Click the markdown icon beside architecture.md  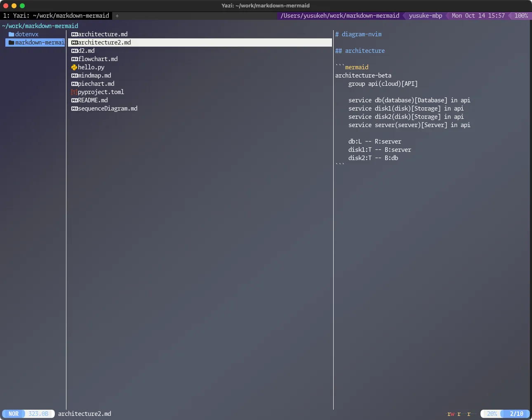(x=74, y=34)
